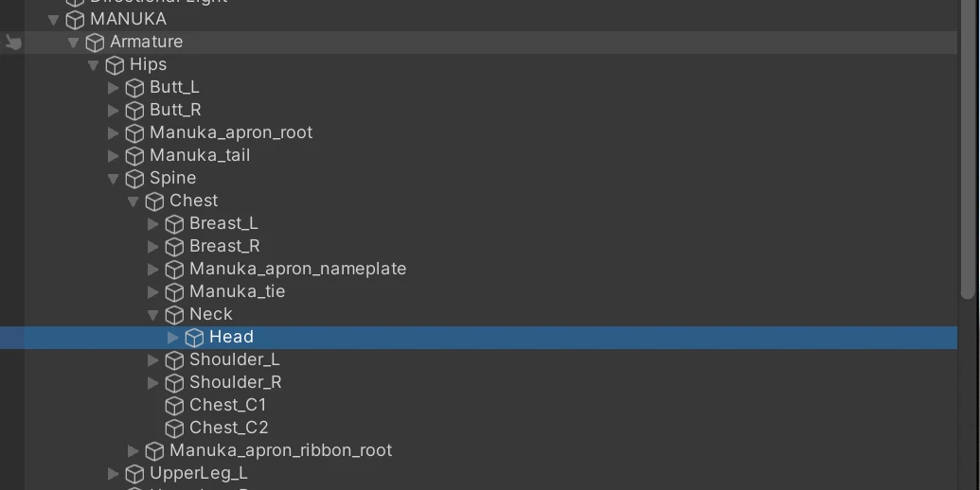Select the Breast_R bone in hierarchy
The height and width of the screenshot is (490, 980).
(223, 247)
